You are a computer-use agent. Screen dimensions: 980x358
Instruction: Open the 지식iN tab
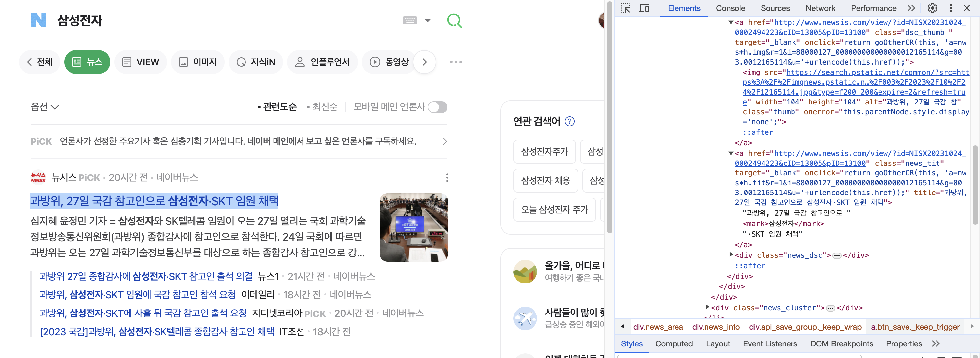point(256,62)
